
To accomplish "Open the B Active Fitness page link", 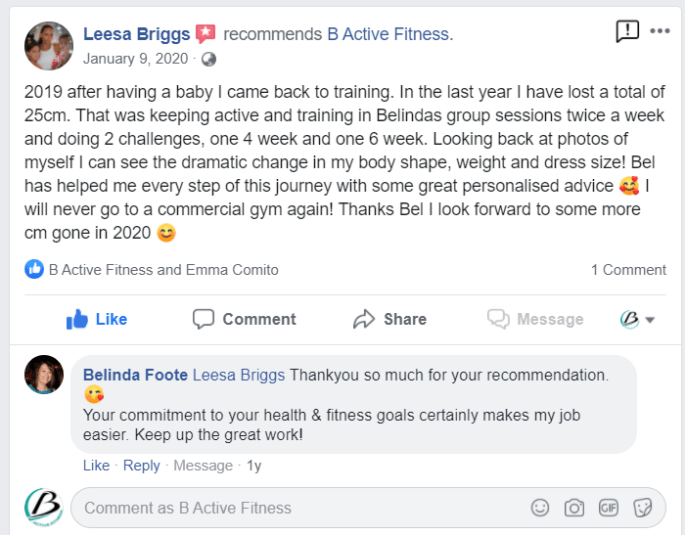I will [390, 34].
